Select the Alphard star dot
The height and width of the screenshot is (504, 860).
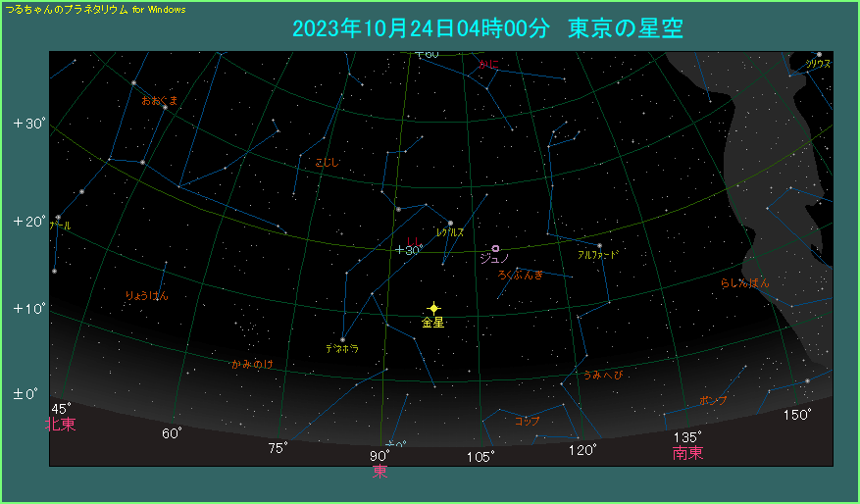599,245
